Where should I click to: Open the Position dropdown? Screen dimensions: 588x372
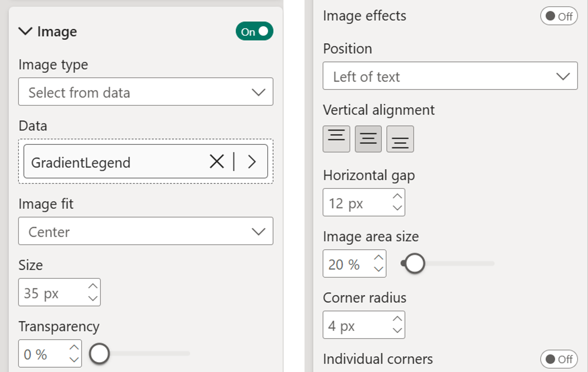450,76
